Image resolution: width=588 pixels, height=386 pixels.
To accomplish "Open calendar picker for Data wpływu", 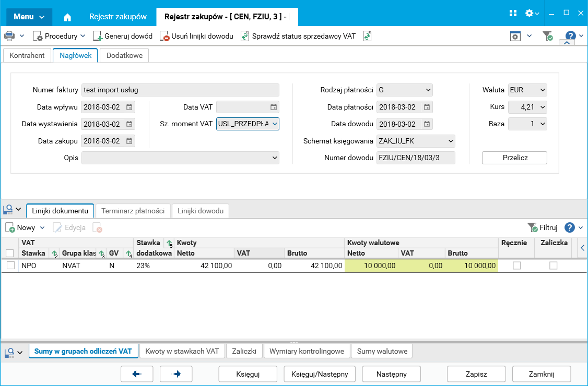I will [x=129, y=107].
